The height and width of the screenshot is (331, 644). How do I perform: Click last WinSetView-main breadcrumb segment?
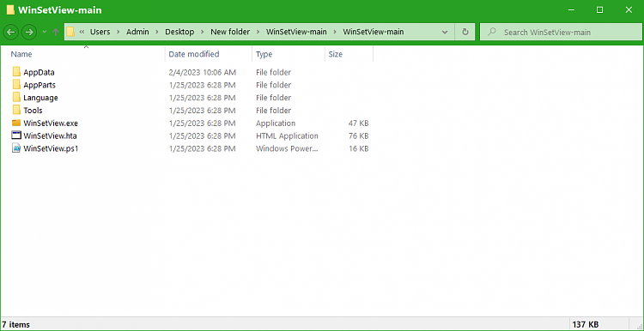pos(374,32)
